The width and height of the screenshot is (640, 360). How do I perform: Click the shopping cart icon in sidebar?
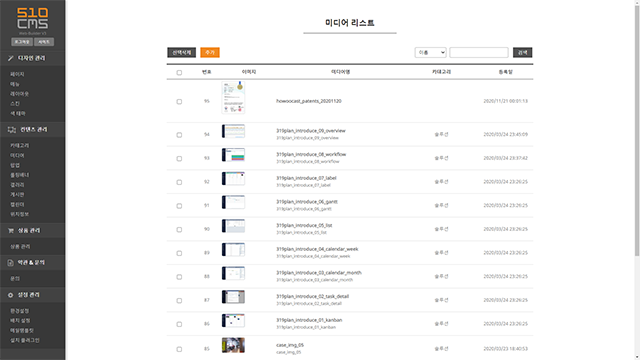pos(11,231)
